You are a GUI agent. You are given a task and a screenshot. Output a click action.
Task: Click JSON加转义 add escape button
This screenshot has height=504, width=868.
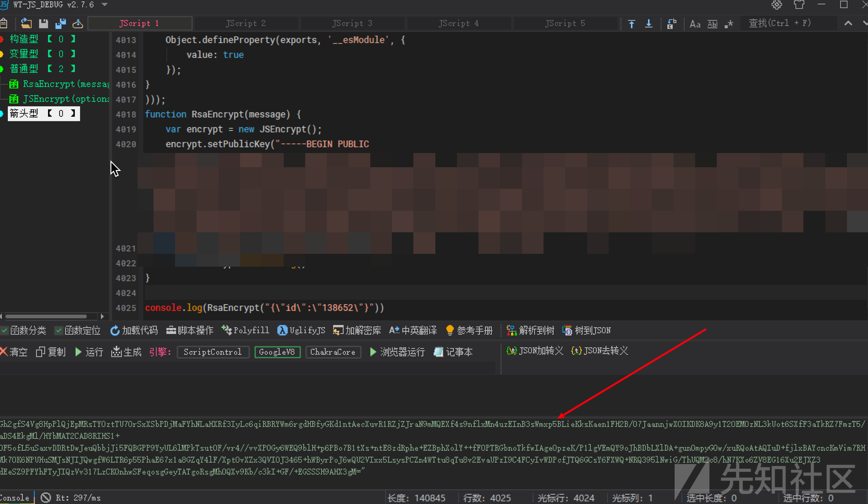click(x=535, y=351)
